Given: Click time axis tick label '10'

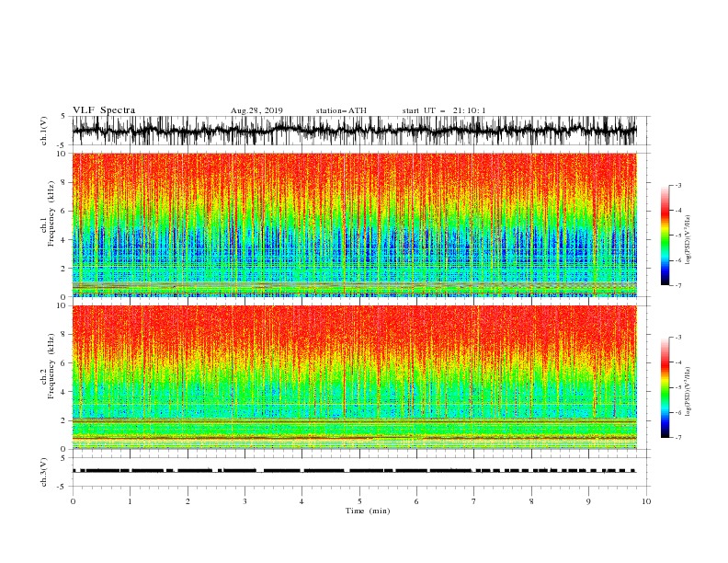Looking at the screenshot, I should 646,501.
